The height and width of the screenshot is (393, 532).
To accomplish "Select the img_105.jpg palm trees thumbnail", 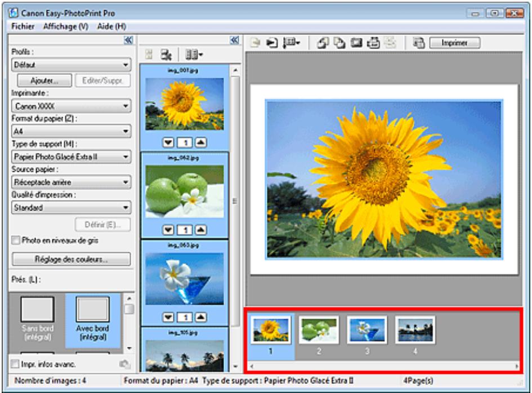I will point(185,356).
